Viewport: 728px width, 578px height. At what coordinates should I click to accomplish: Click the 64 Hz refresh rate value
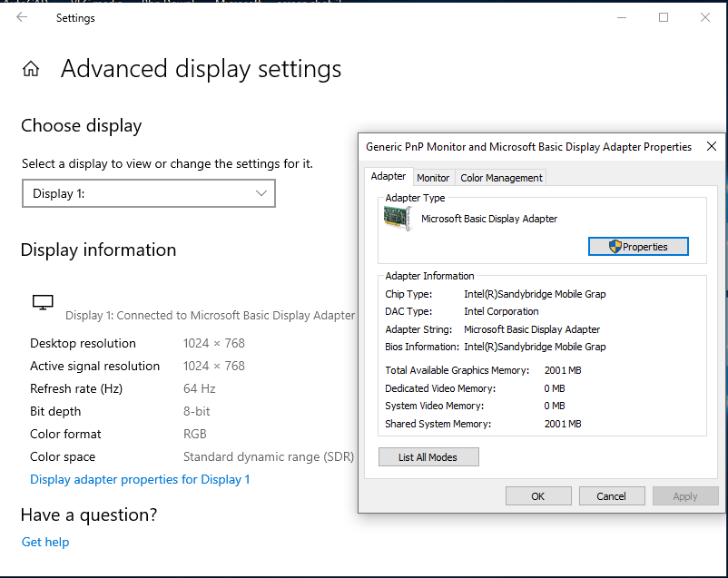pyautogui.click(x=200, y=388)
